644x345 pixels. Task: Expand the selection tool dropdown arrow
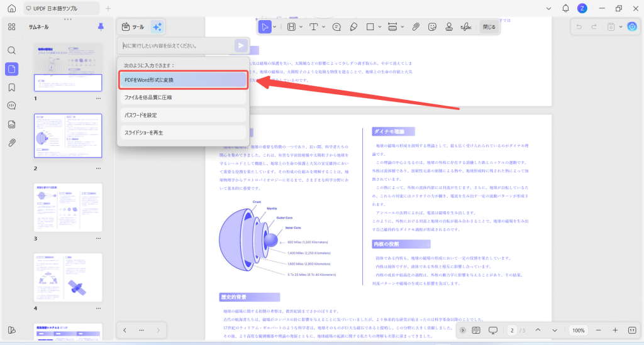click(275, 27)
